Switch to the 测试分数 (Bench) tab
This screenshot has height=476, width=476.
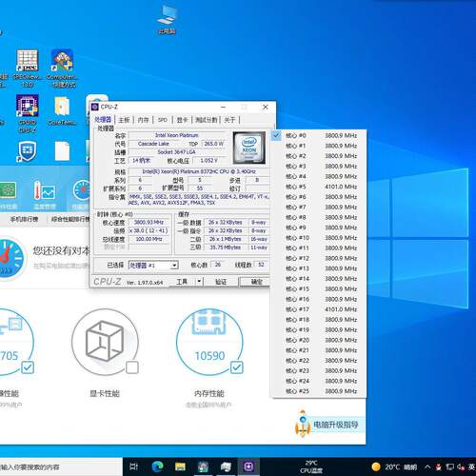206,120
